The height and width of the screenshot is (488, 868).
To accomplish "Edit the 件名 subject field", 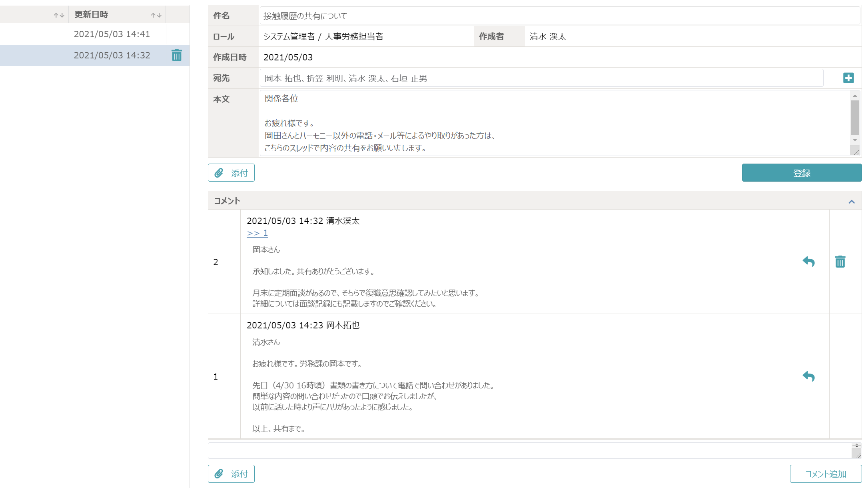I will coord(560,16).
